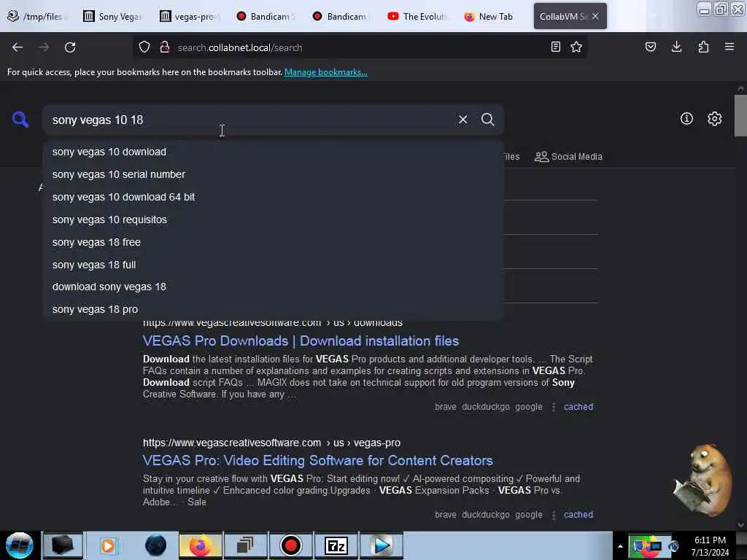Open search preferences gear
The image size is (747, 560).
(715, 119)
